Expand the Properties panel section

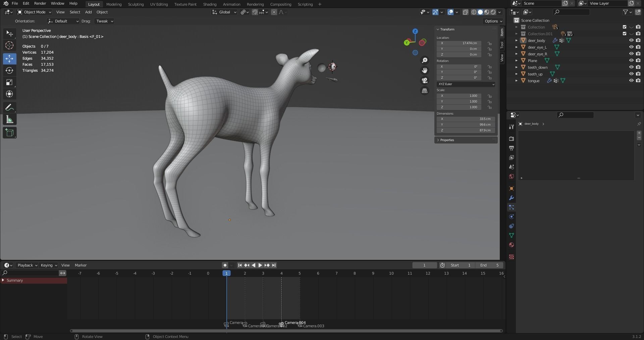tap(466, 140)
